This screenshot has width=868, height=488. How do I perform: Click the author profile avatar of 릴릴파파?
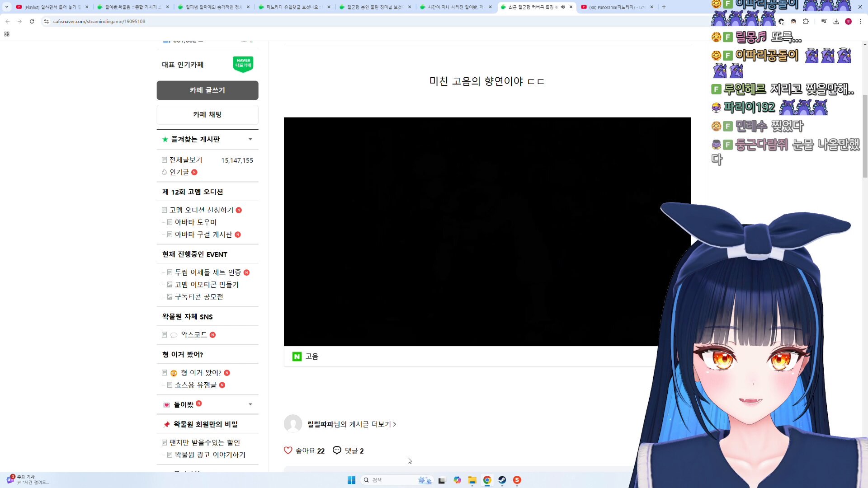(x=293, y=424)
